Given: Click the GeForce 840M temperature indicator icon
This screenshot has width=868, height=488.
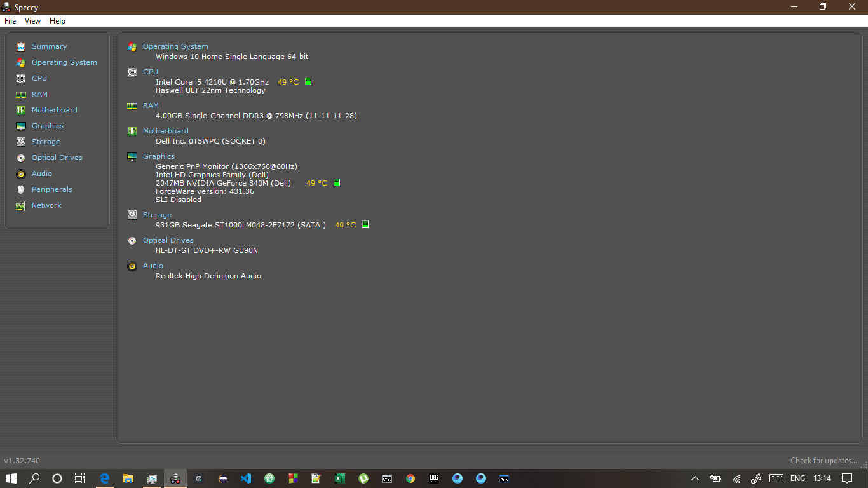Looking at the screenshot, I should tap(337, 182).
